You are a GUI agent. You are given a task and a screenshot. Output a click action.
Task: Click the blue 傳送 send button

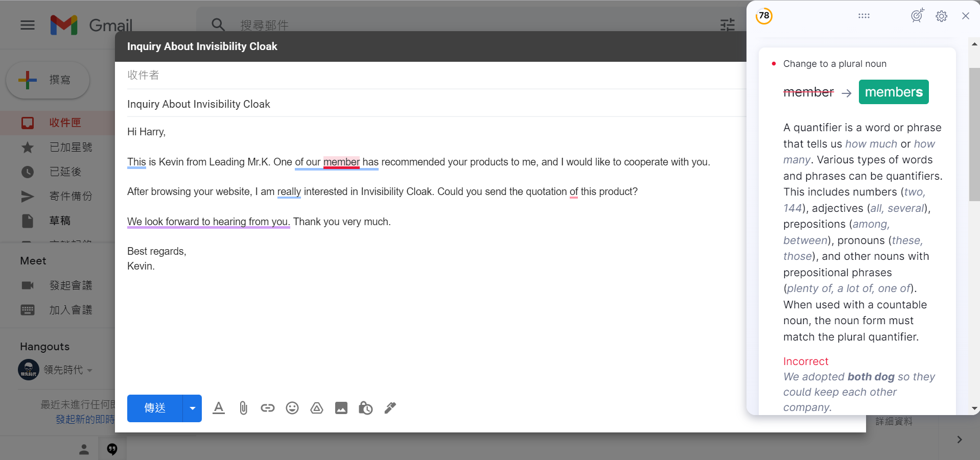(155, 408)
